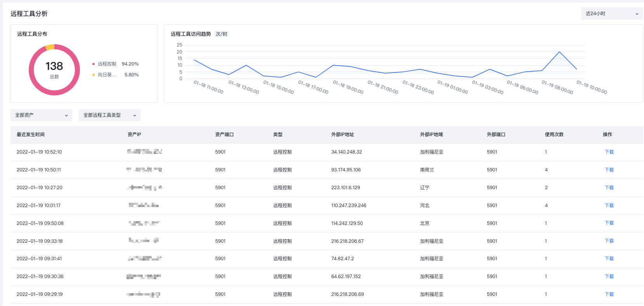
Task: Select the pink donut chart segment
Action: point(54,92)
